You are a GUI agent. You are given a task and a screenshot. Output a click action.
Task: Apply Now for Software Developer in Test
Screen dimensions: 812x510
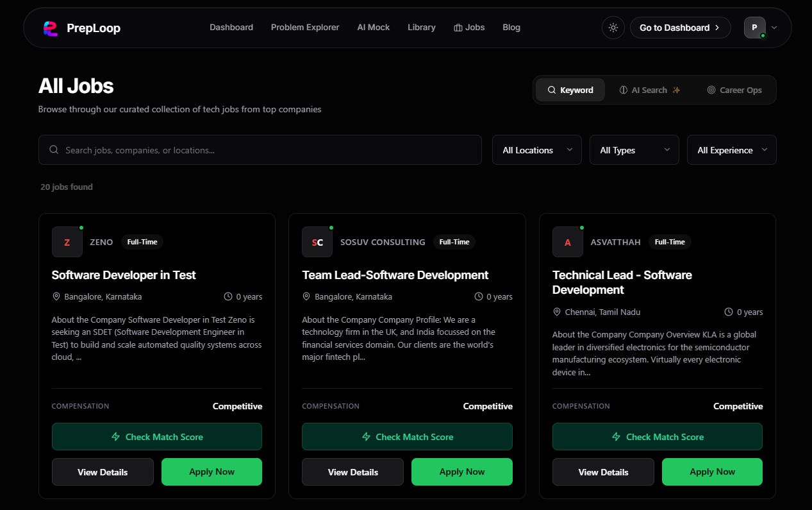pos(211,472)
